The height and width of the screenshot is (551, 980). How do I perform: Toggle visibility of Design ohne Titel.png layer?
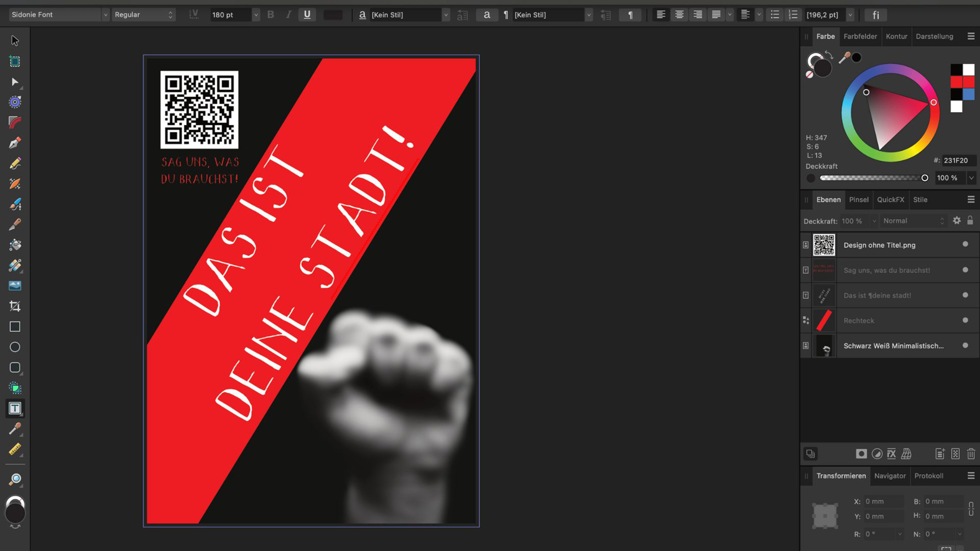pyautogui.click(x=965, y=244)
